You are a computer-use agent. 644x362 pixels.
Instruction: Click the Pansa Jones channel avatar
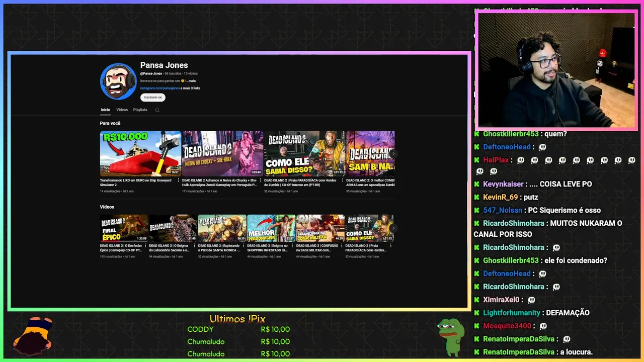[x=118, y=81]
